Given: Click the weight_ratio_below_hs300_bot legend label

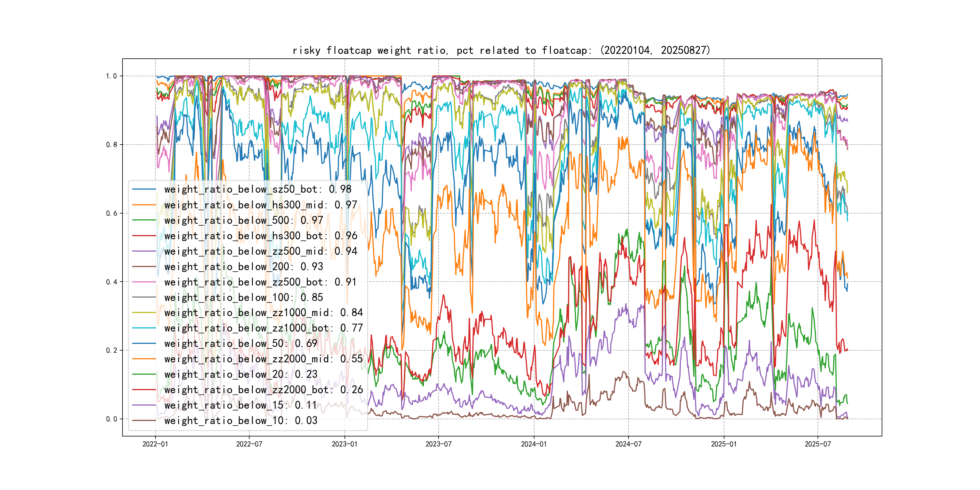Looking at the screenshot, I should pyautogui.click(x=261, y=236).
